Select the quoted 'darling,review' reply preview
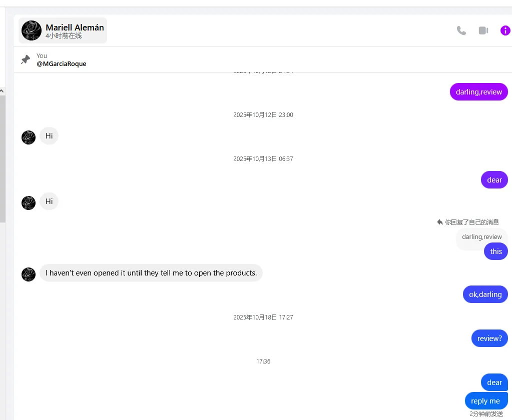 pyautogui.click(x=481, y=236)
